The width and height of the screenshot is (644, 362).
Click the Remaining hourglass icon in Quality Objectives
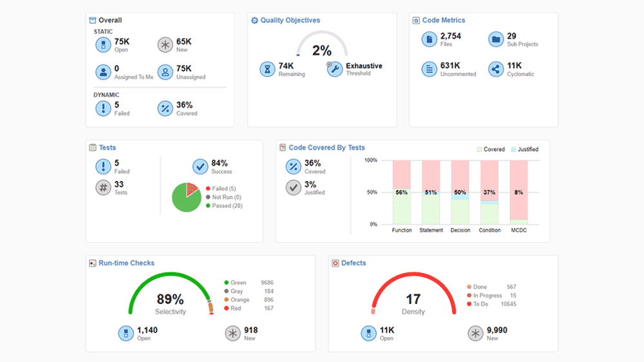click(267, 69)
